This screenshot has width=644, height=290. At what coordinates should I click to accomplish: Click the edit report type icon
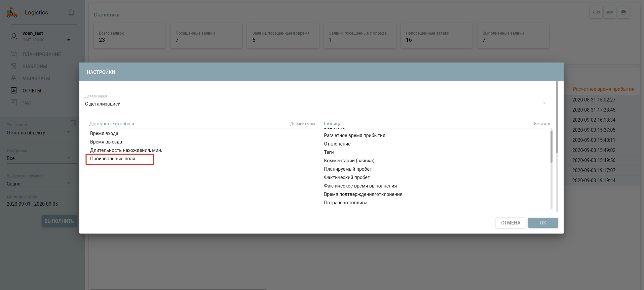(x=73, y=123)
